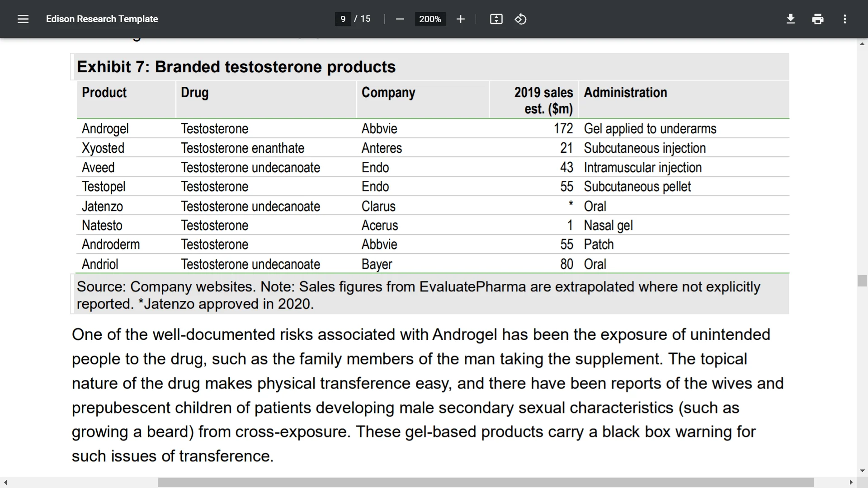868x488 pixels.
Task: Click the 80 sales value for Andriol
Action: click(566, 264)
